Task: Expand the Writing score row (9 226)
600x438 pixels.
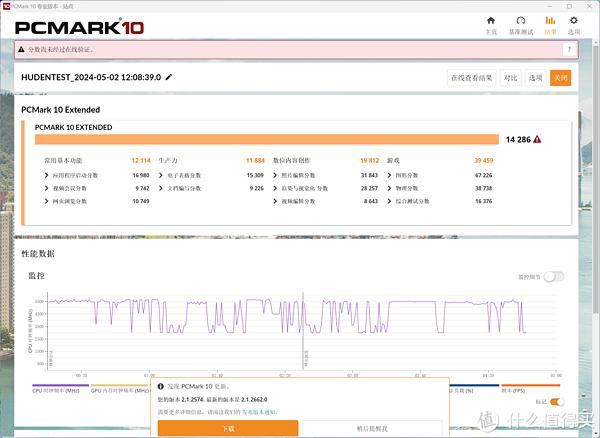Action: click(211, 188)
